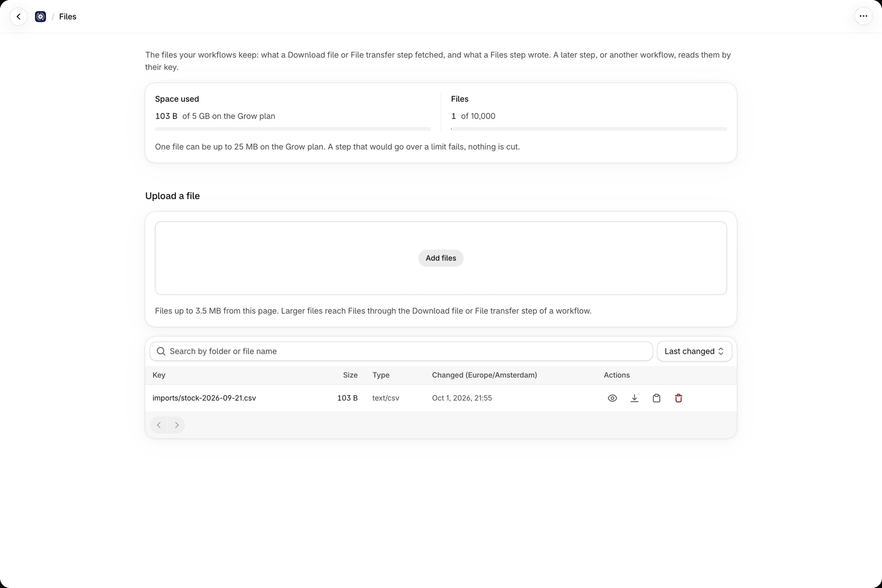Go back using the header arrow
This screenshot has height=588, width=882.
18,17
